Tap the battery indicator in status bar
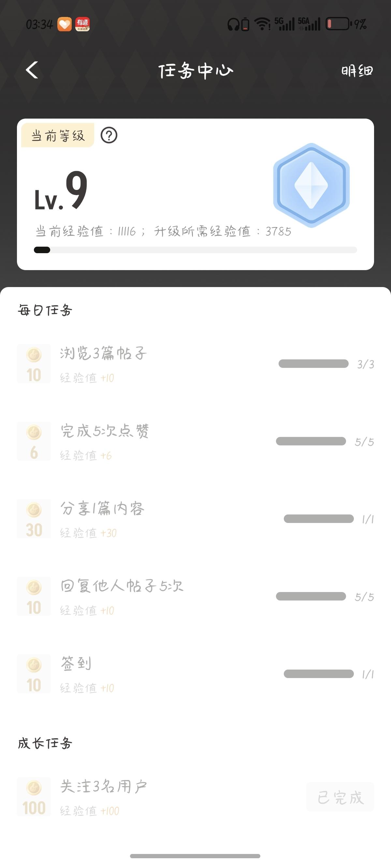 (338, 24)
